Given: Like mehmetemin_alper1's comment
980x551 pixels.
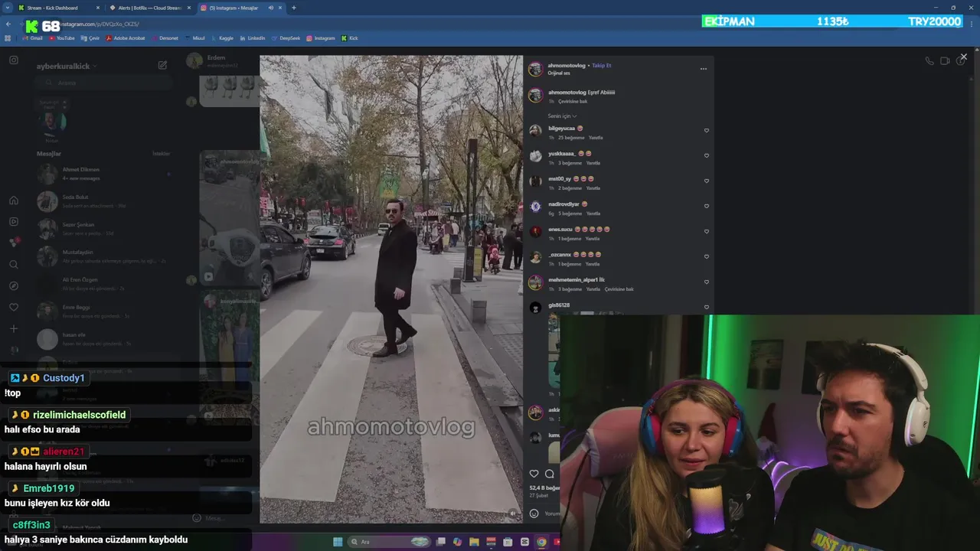Looking at the screenshot, I should coord(707,282).
